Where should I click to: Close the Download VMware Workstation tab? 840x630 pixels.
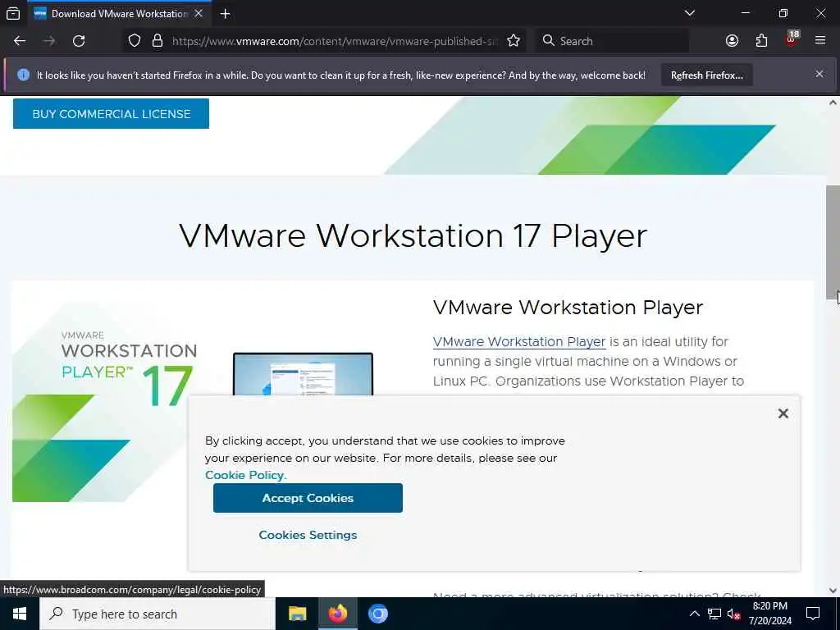(x=199, y=13)
